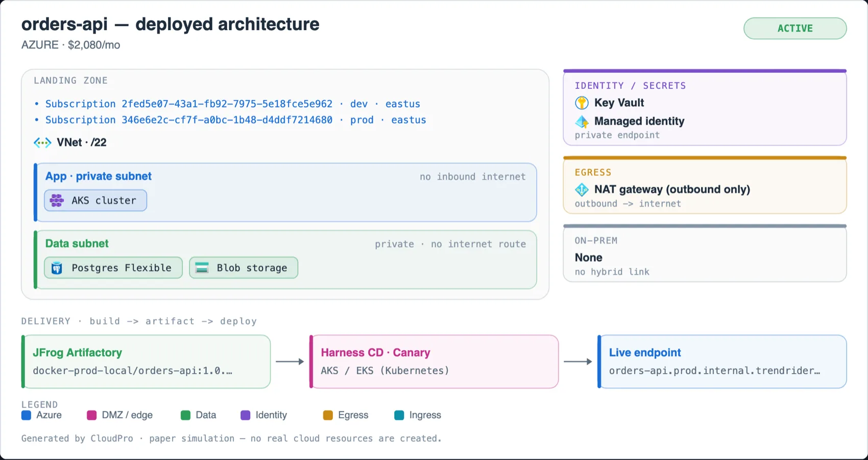Image resolution: width=868 pixels, height=460 pixels.
Task: Click the 'LANDING ZONE' header
Action: coord(70,80)
